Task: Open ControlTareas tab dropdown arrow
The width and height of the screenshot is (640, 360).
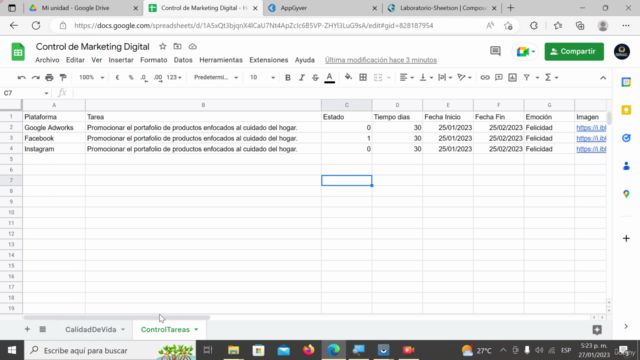Action: 196,329
